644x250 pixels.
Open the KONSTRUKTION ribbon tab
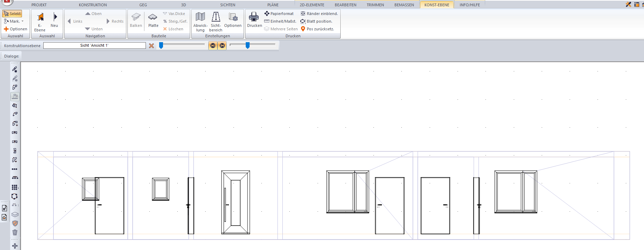point(93,5)
